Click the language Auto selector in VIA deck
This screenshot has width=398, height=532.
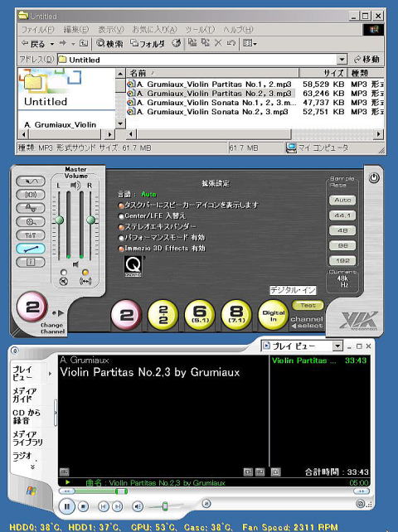point(148,195)
